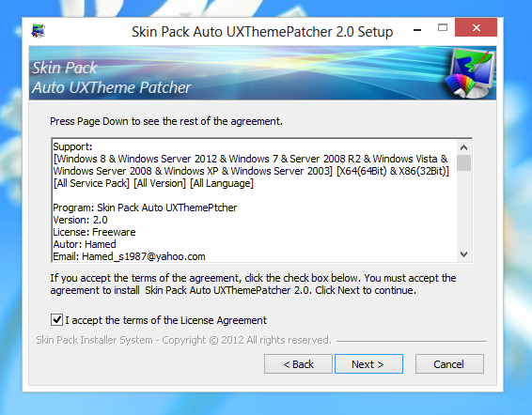Maximize the Setup window
Screen dimensions: 532x415
click(x=443, y=28)
